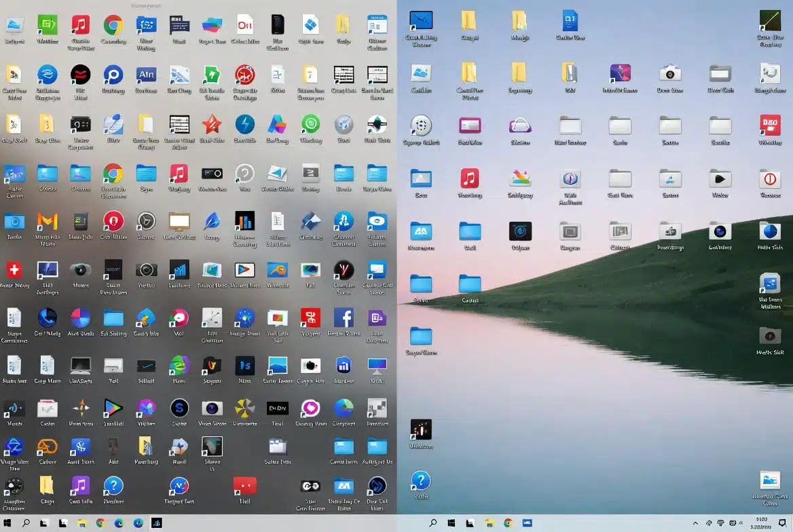Open the black DI.ON tile icon

tap(278, 408)
